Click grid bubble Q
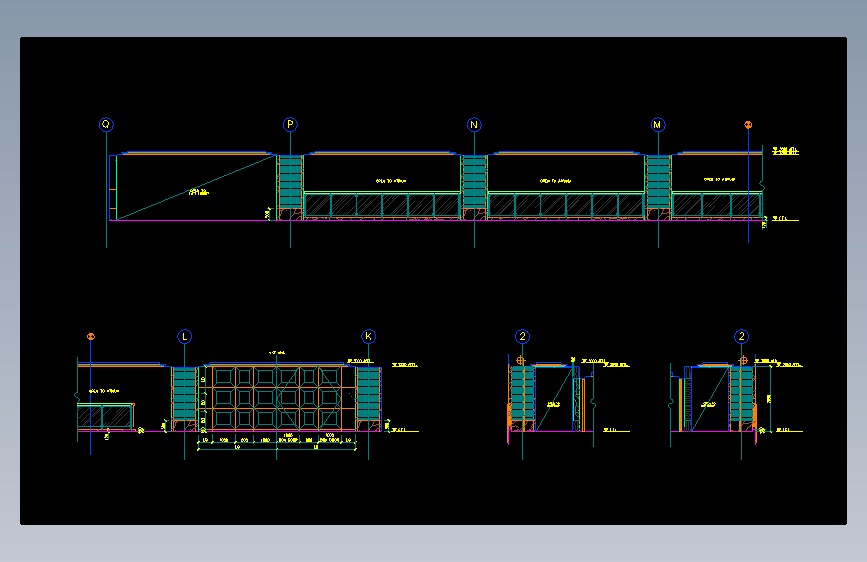 [106, 124]
